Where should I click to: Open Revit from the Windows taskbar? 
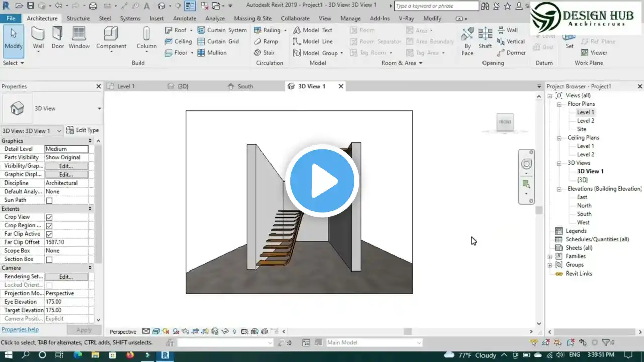(x=165, y=355)
